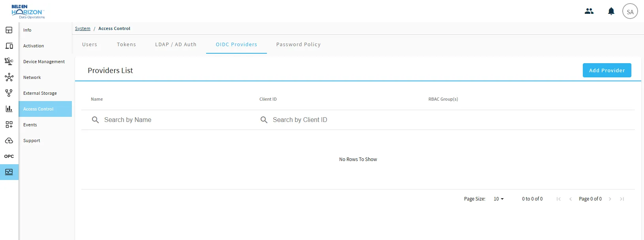The height and width of the screenshot is (240, 644).
Task: Click the SA user avatar
Action: [x=630, y=11]
